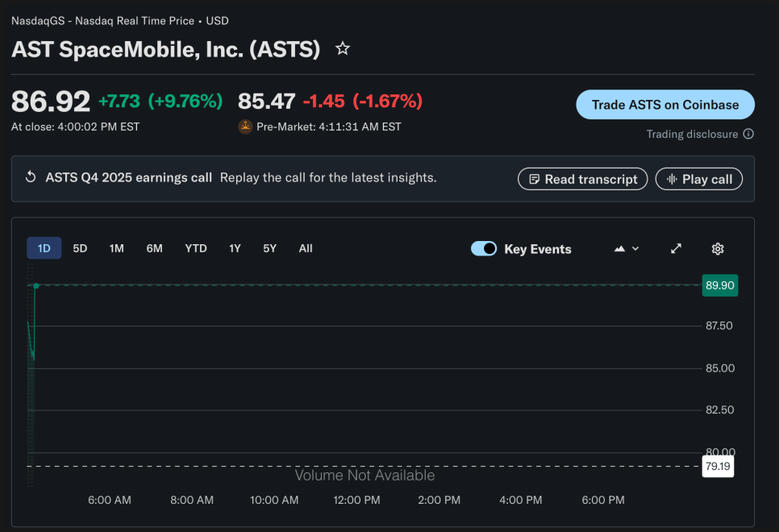Open the chart type dropdown
This screenshot has height=532, width=779.
pos(627,249)
